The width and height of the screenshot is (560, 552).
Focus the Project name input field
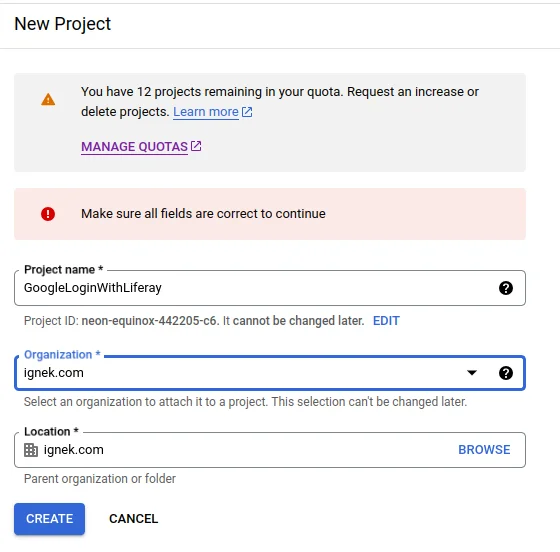(270, 288)
